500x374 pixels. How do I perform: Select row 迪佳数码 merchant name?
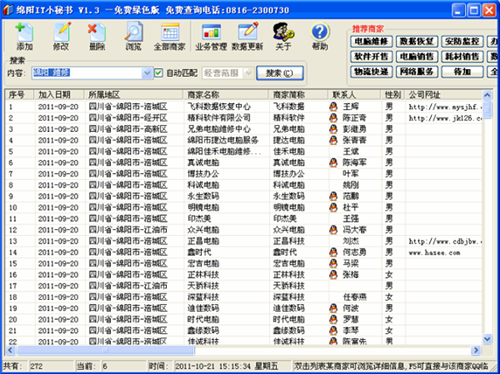point(203,308)
